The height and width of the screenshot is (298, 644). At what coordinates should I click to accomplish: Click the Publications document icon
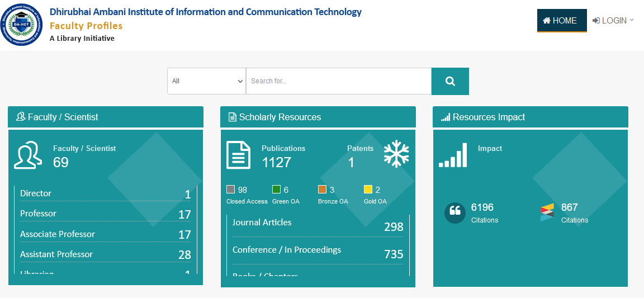tap(239, 155)
